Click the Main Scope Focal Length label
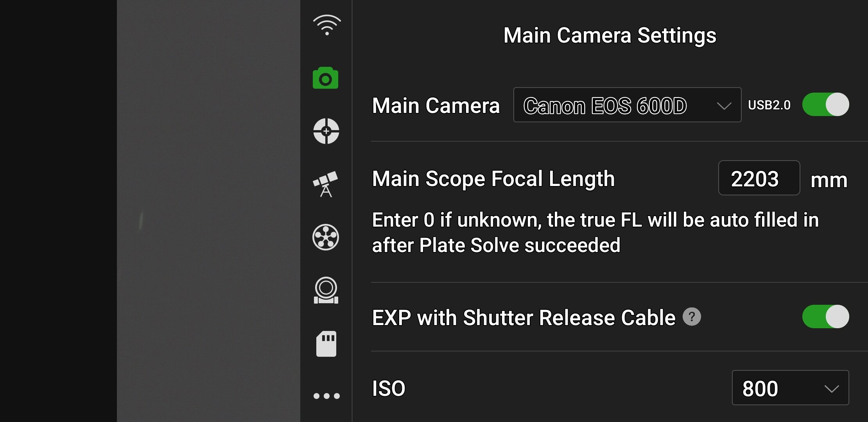 [x=493, y=179]
